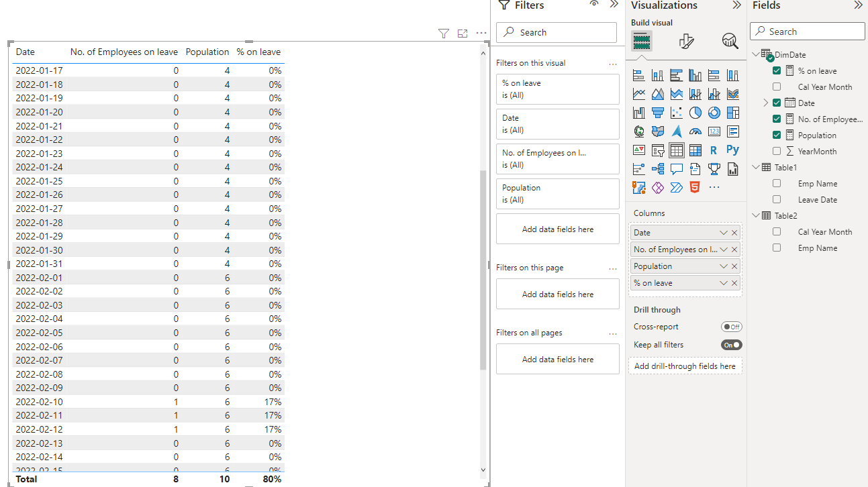Uncheck the % on leave field

(x=777, y=70)
